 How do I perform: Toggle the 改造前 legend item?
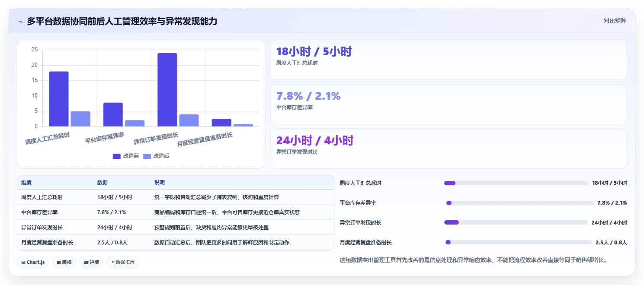tap(126, 156)
